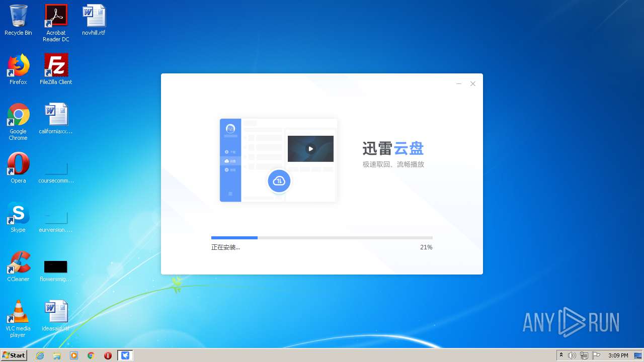Click Opera icon in the taskbar
This screenshot has height=362, width=644.
(108, 355)
